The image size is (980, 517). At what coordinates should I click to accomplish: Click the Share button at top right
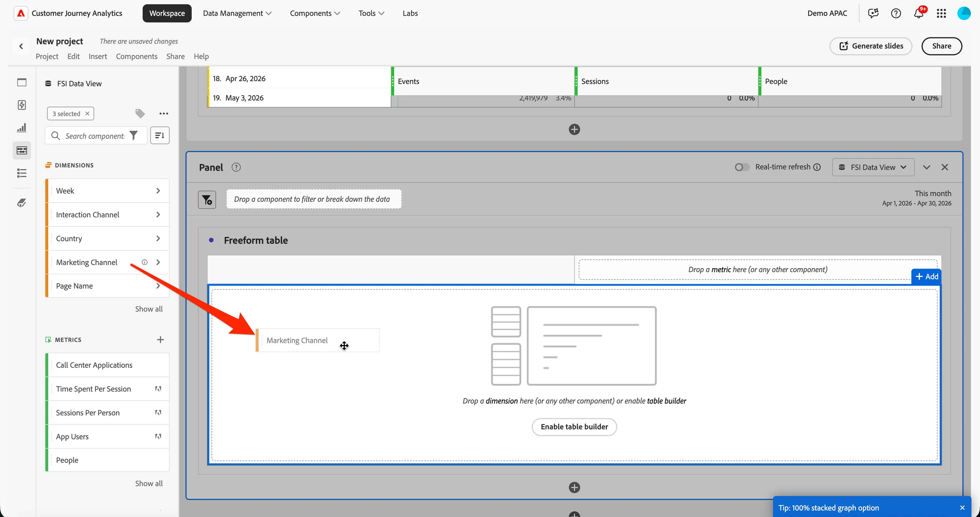(x=941, y=46)
